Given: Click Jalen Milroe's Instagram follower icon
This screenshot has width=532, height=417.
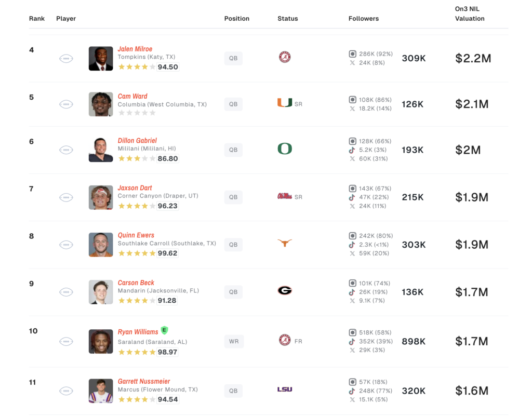Looking at the screenshot, I should [x=353, y=54].
